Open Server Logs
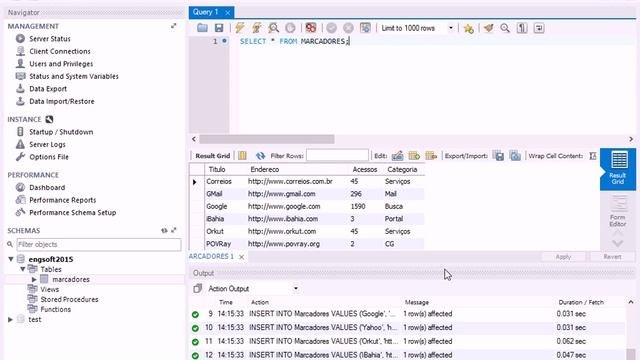 [x=47, y=144]
